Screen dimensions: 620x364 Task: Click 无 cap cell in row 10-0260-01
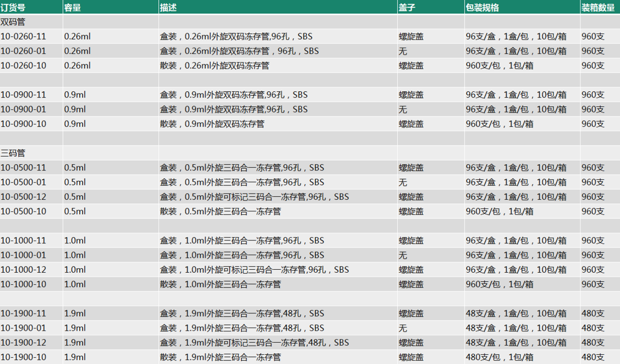point(402,51)
